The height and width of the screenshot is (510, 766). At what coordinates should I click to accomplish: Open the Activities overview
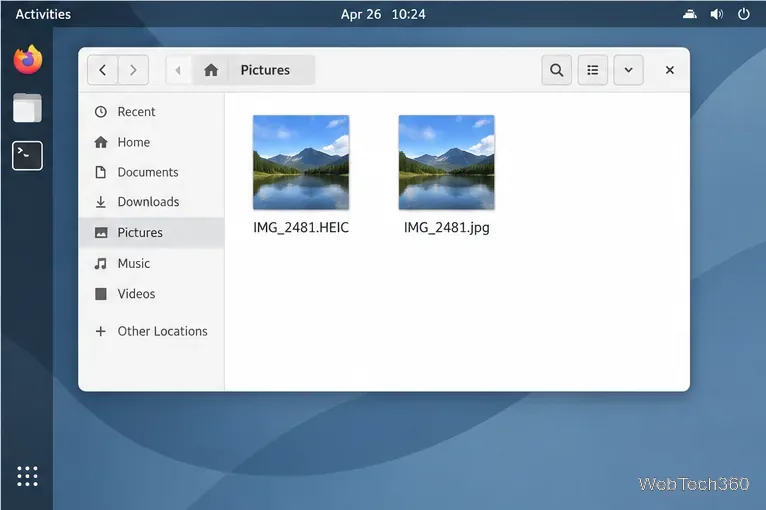click(x=43, y=14)
